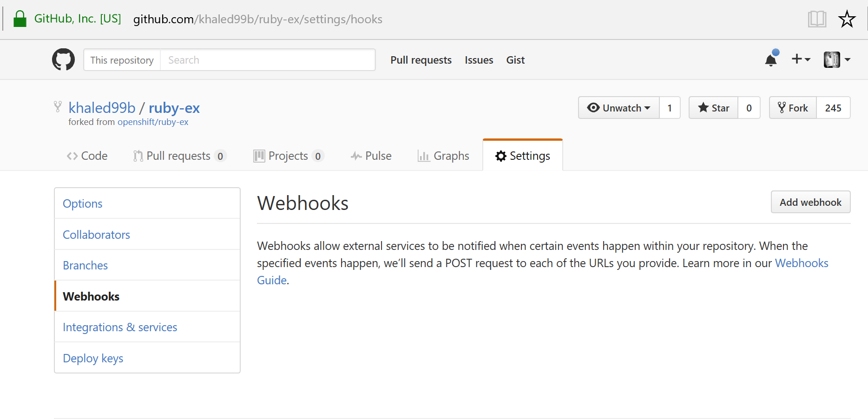Viewport: 868px width, 419px height.
Task: Switch to the Graphs tab
Action: pyautogui.click(x=443, y=156)
